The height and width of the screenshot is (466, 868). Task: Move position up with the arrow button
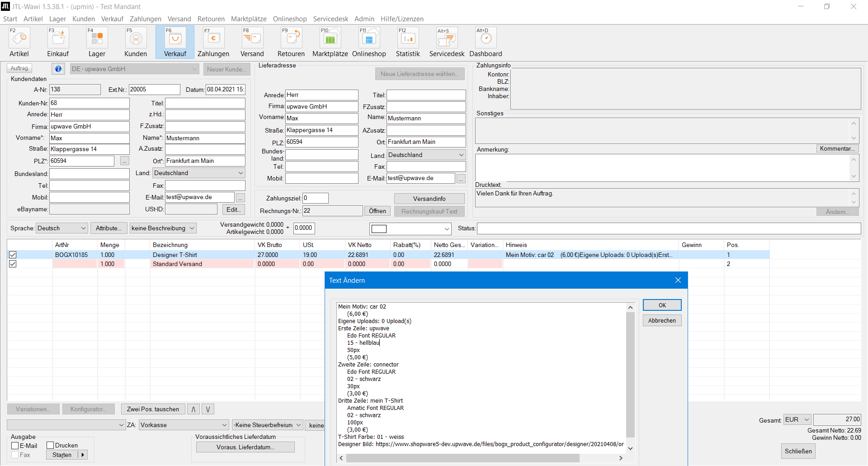coord(193,409)
